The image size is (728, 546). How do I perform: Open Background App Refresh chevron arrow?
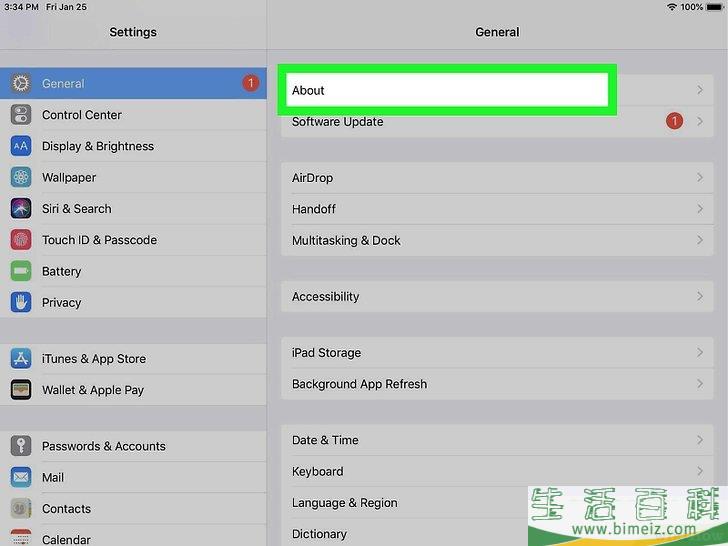tap(700, 384)
